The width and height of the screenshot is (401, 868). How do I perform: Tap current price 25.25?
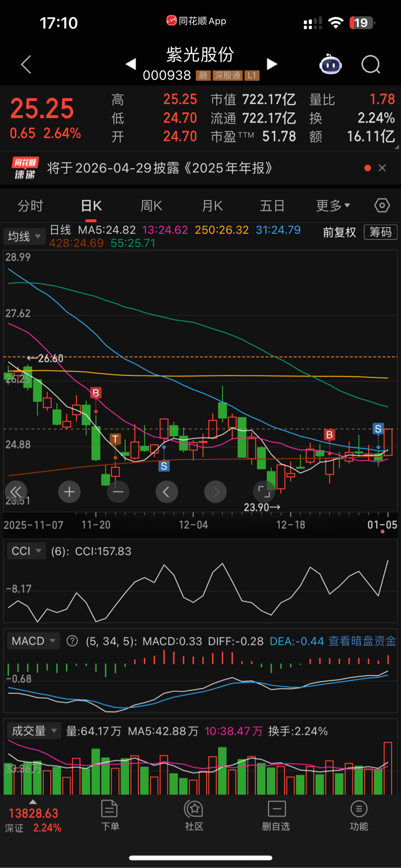point(42,109)
